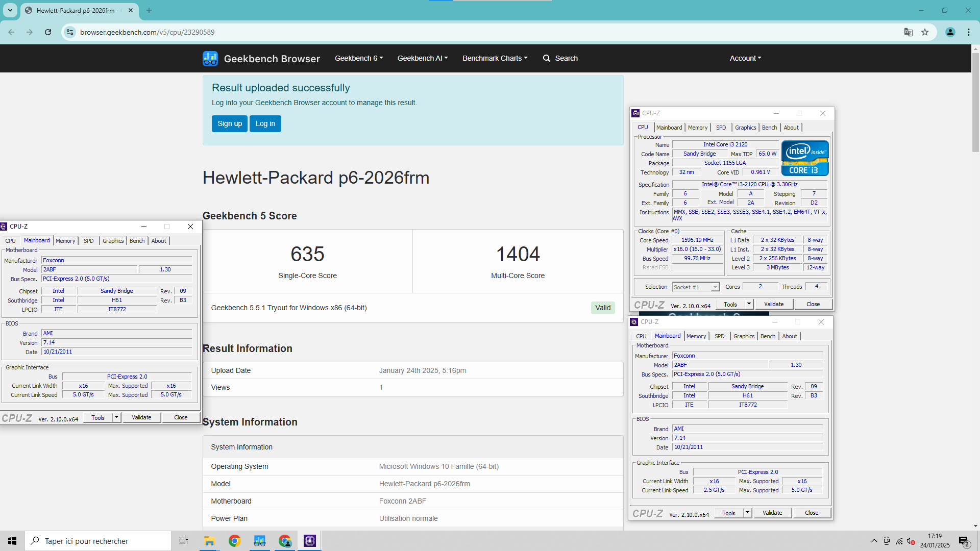The image size is (980, 551).
Task: Click the Geekbench Browser brand link
Action: 261,59
